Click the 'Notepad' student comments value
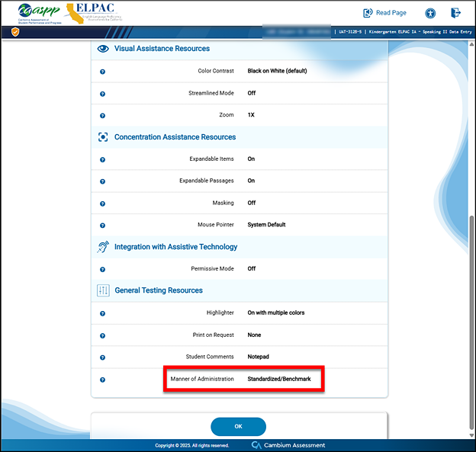The width and height of the screenshot is (476, 452). (258, 357)
